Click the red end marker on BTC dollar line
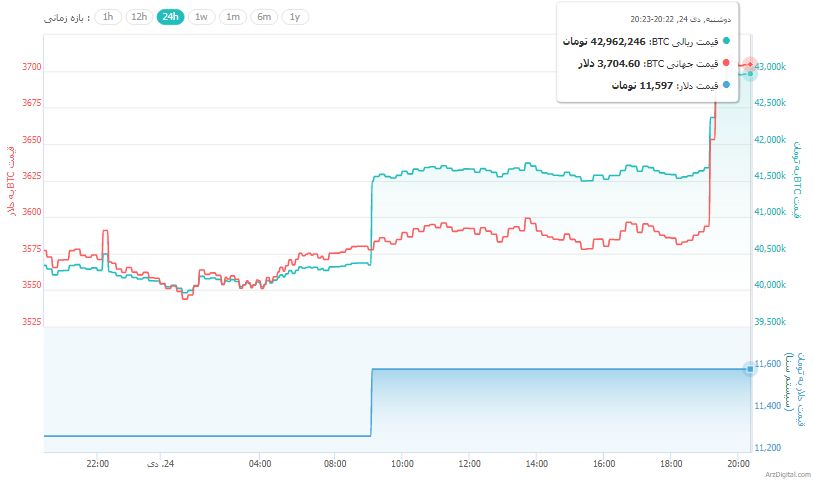The width and height of the screenshot is (814, 485). tap(750, 65)
